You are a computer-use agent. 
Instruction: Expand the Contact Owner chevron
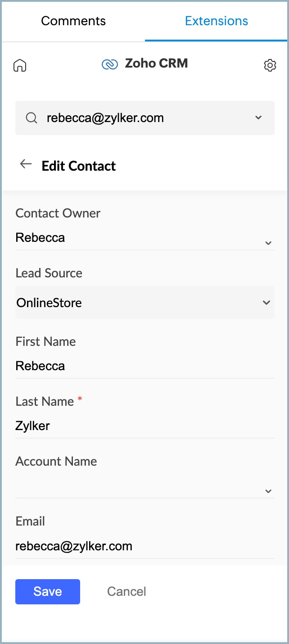[x=268, y=243]
